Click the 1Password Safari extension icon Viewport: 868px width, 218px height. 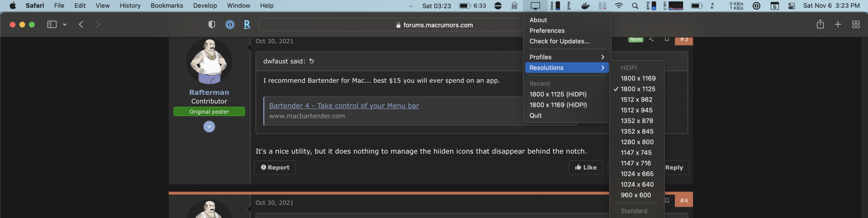click(230, 25)
